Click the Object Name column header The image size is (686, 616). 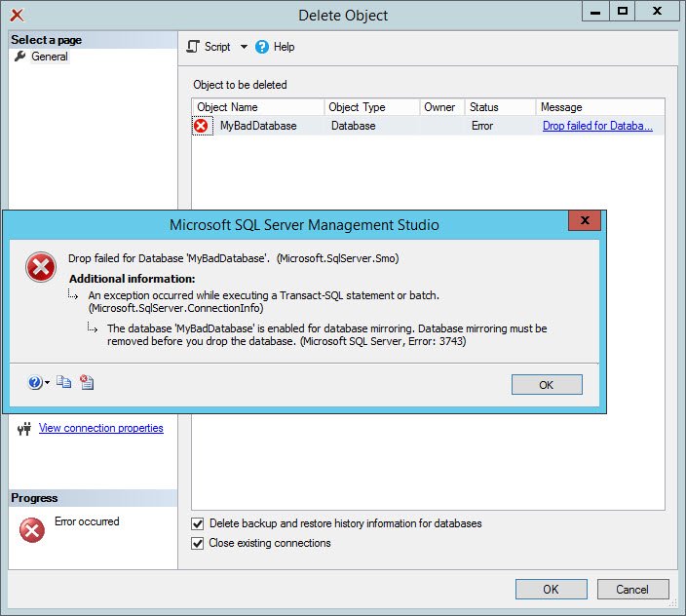pyautogui.click(x=258, y=107)
